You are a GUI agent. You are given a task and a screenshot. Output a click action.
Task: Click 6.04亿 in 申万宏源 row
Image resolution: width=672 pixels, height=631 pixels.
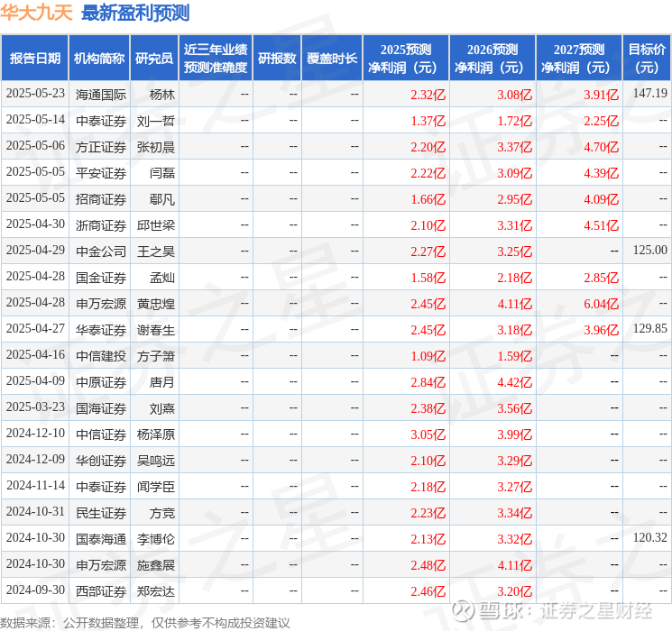click(601, 304)
